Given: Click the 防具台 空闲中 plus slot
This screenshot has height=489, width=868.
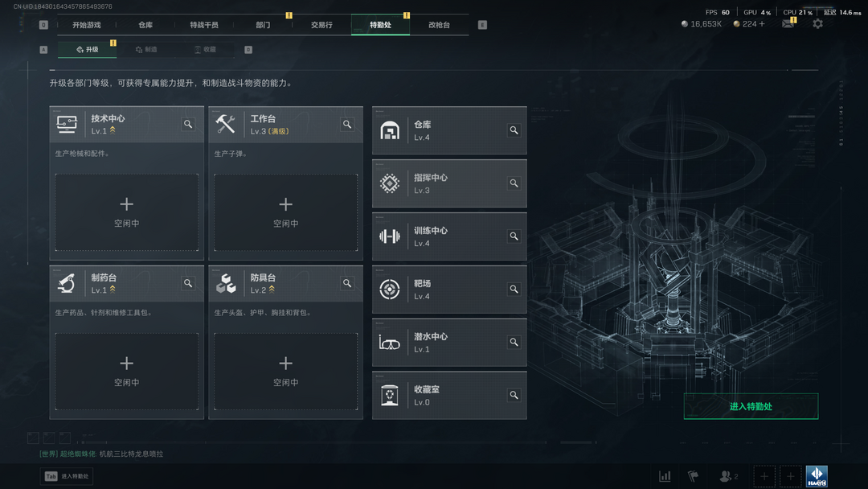Looking at the screenshot, I should click(285, 371).
